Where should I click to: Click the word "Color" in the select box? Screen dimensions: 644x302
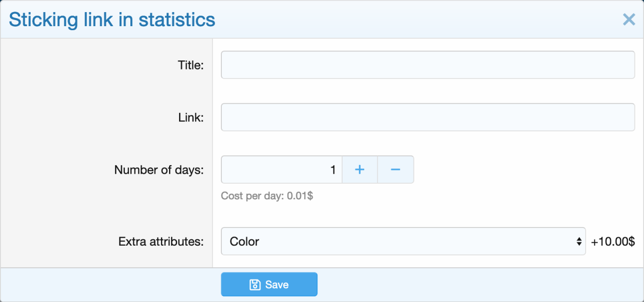click(x=245, y=242)
